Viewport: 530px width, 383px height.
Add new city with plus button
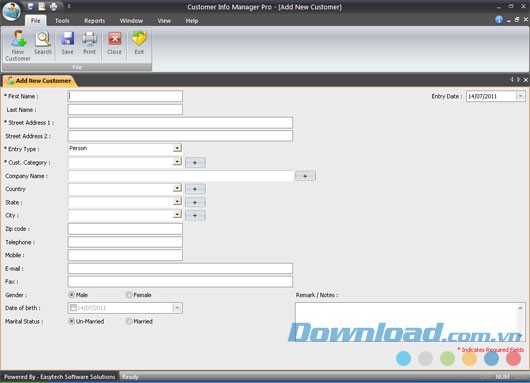pyautogui.click(x=195, y=215)
